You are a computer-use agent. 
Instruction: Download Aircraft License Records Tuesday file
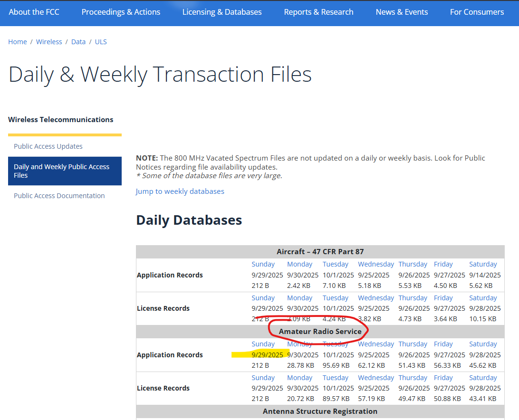pos(335,298)
